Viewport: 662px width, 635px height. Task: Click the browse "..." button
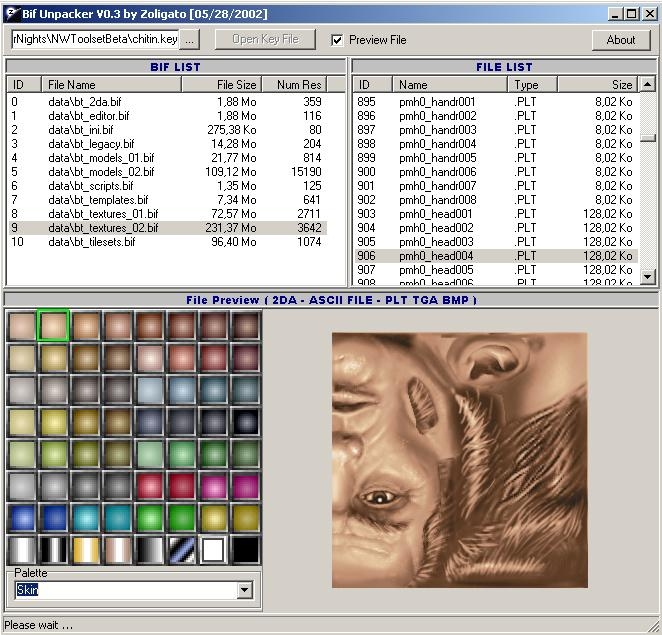191,39
